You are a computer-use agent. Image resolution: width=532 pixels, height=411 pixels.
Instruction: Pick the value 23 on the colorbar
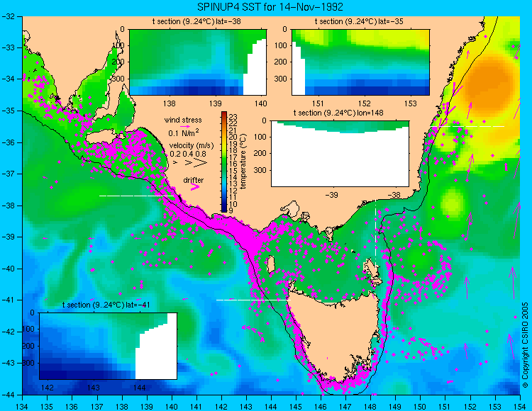[x=233, y=117]
